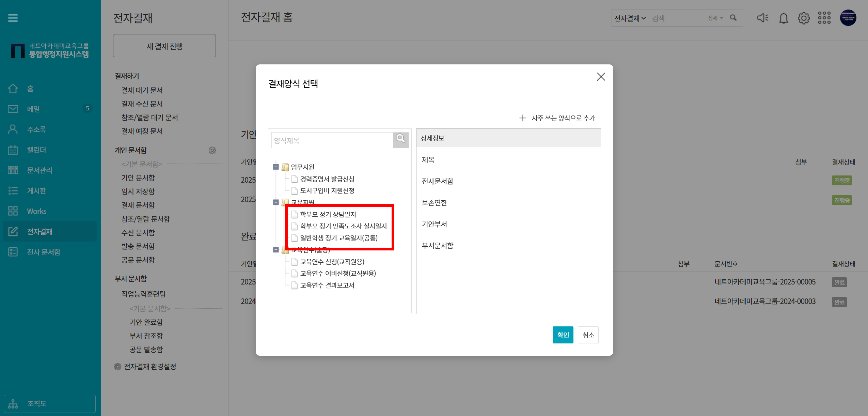Open the settings gear in the top bar
868x416 pixels.
[804, 18]
